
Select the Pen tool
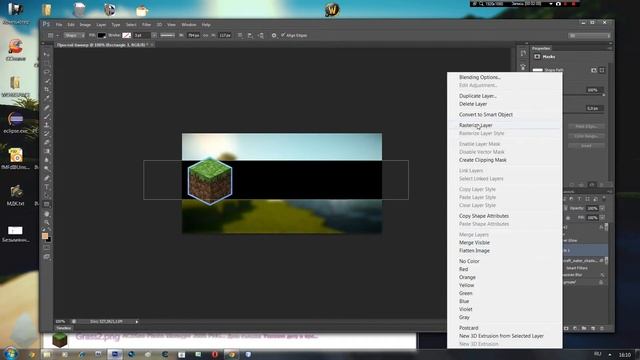pyautogui.click(x=47, y=178)
